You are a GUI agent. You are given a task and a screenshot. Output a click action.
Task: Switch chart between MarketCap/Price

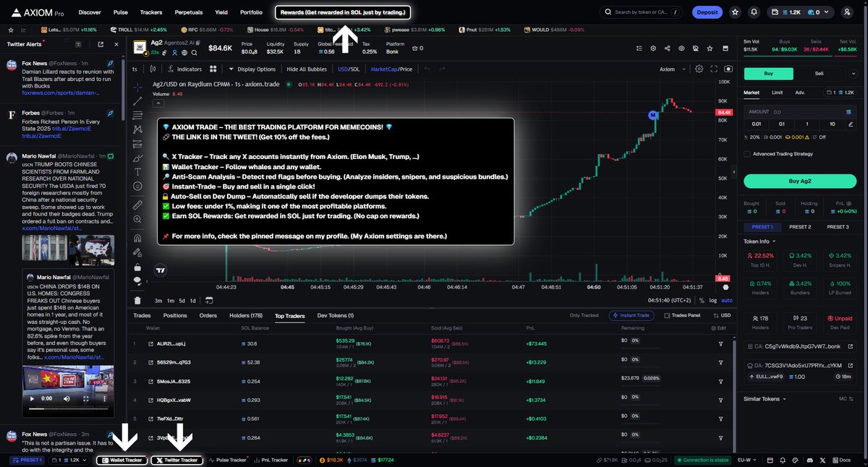[x=391, y=69]
